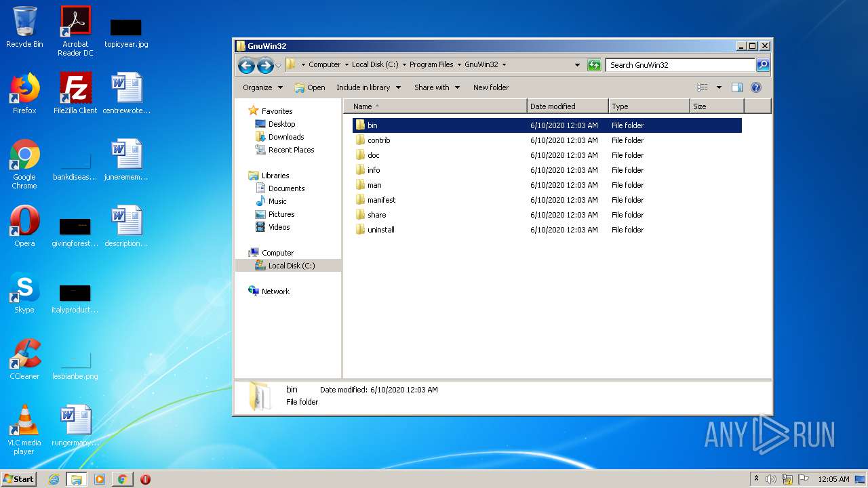Select the uninstall folder
Image resolution: width=868 pixels, height=488 pixels.
tap(547, 230)
